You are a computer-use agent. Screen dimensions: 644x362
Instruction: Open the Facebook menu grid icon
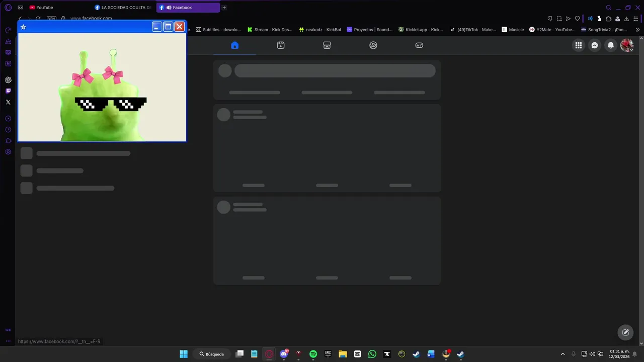tap(579, 45)
